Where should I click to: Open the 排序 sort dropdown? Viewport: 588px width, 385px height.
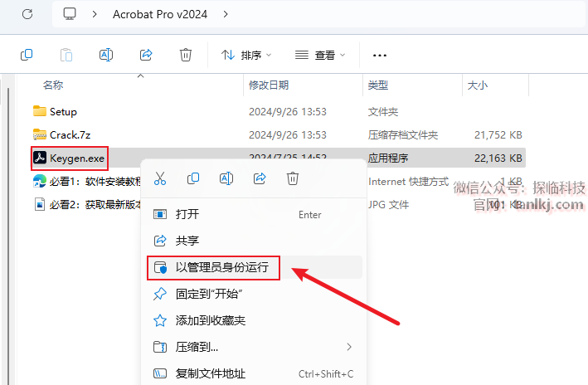tap(246, 55)
